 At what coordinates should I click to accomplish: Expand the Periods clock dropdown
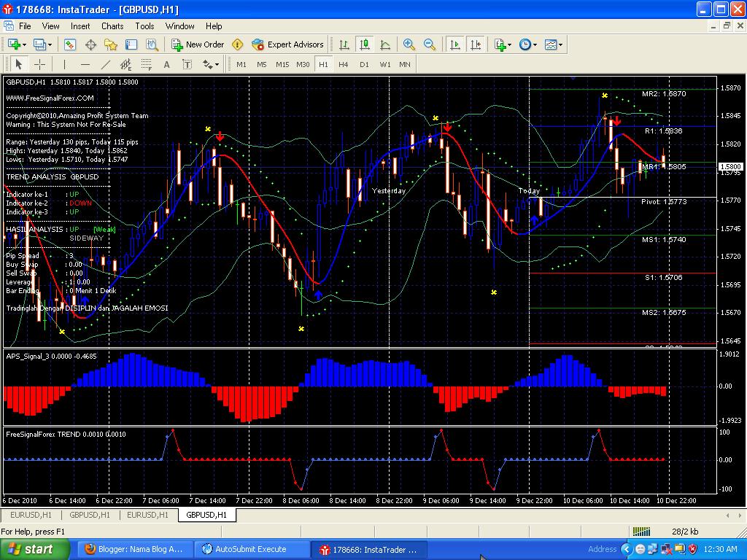coord(527,44)
